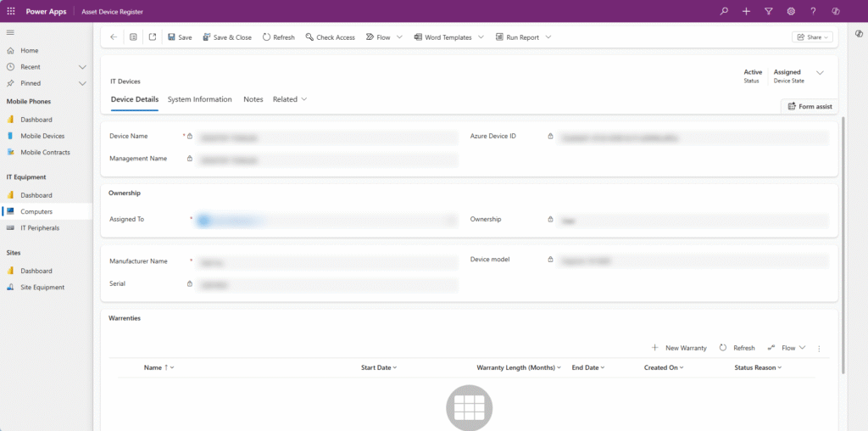Open the Flow dropdown in command bar
Screen dimensions: 868x431
tap(399, 37)
